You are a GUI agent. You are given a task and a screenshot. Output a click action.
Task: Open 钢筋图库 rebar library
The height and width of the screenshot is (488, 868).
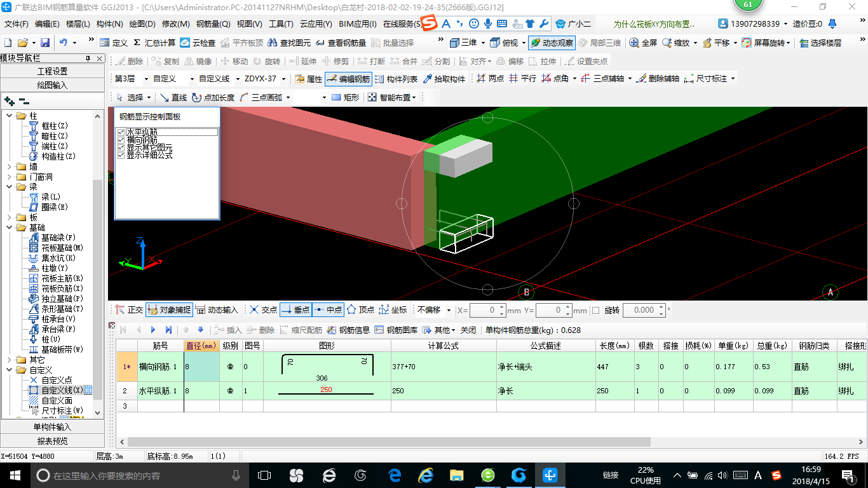click(396, 330)
